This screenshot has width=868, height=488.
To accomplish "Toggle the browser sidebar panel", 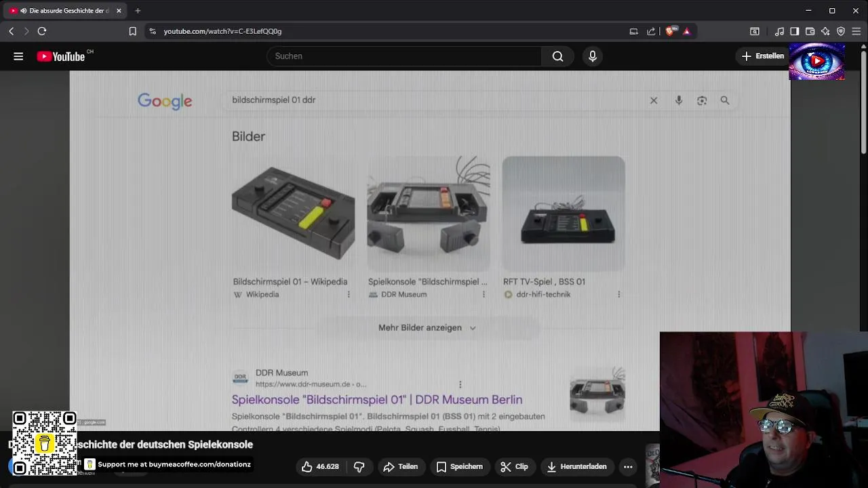I will [794, 31].
